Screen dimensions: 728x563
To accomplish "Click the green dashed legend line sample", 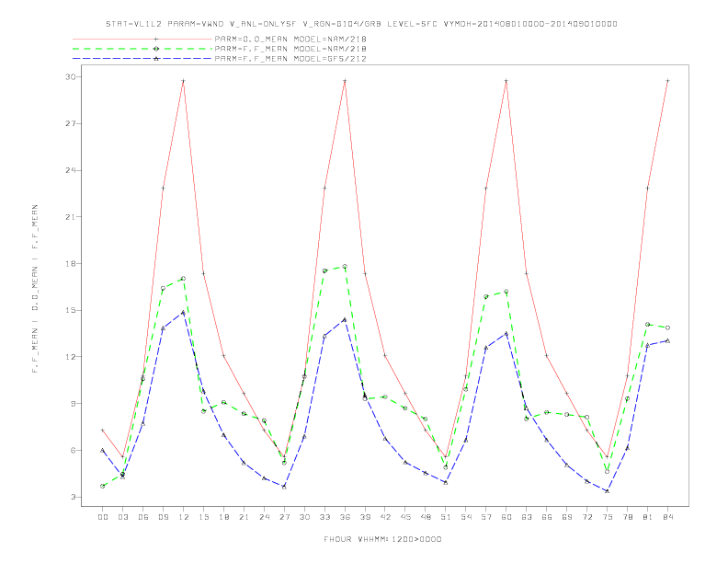I will (142, 49).
